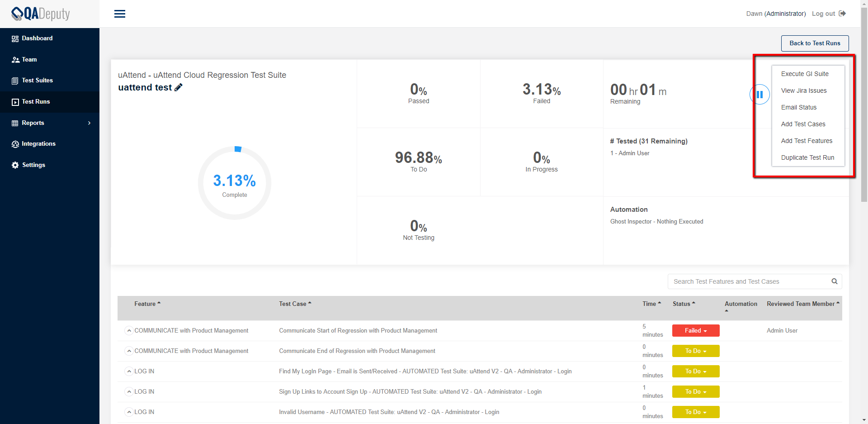This screenshot has width=868, height=424.
Task: Sort table by Status column
Action: 684,304
